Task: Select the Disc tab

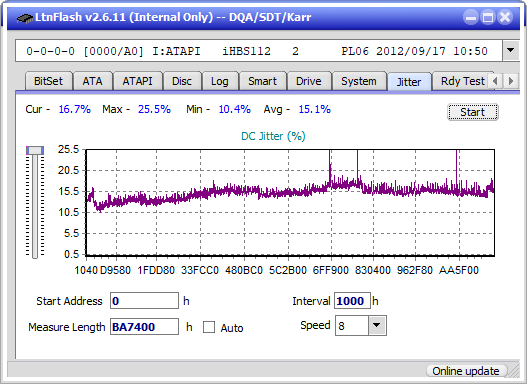Action: pos(182,81)
